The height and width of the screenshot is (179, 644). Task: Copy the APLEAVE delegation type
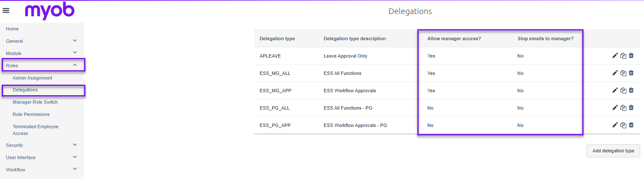(623, 55)
